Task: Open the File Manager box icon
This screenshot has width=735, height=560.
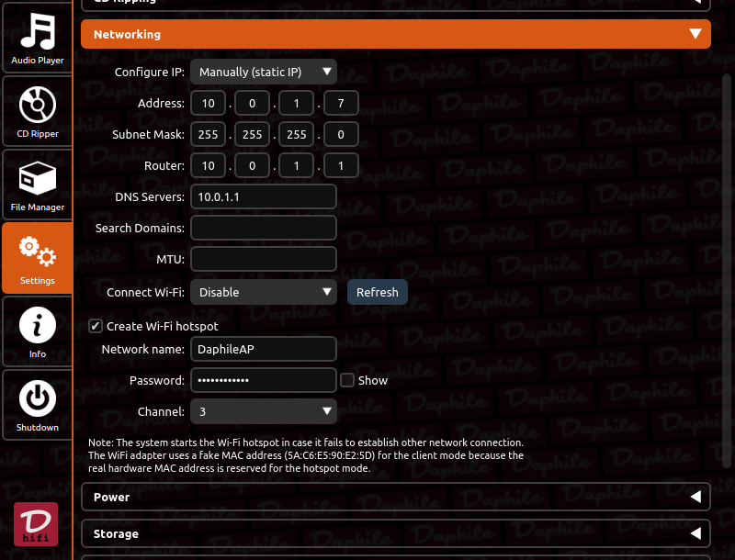Action: (38, 178)
